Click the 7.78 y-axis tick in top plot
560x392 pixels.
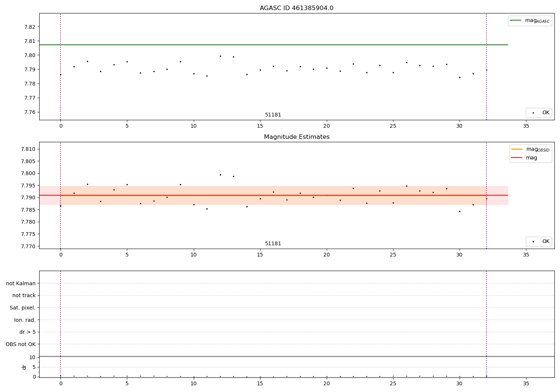coord(30,84)
